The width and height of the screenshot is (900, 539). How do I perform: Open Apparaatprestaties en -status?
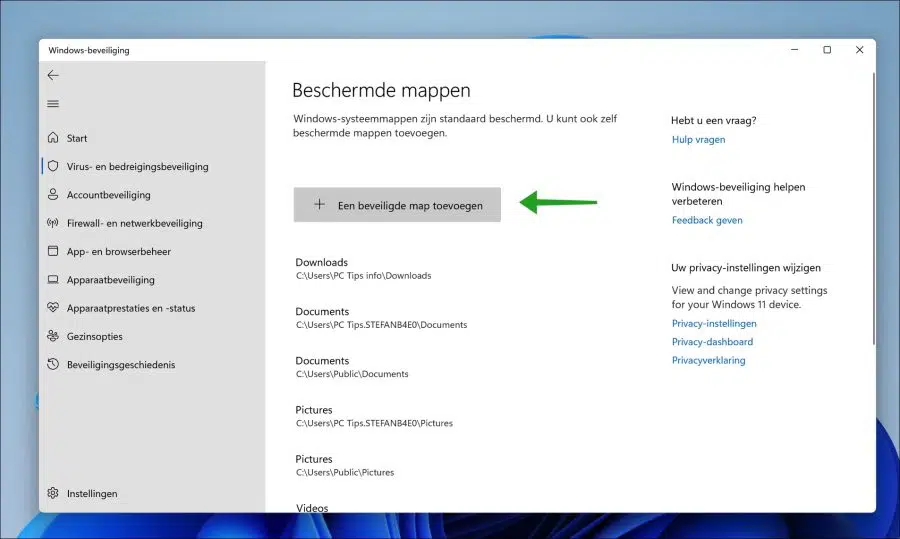pyautogui.click(x=131, y=308)
